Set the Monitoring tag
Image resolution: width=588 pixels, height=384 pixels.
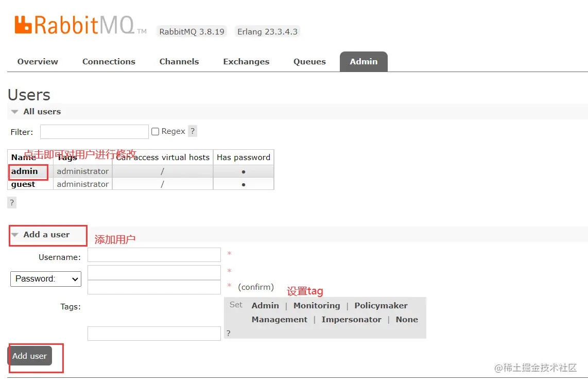317,306
